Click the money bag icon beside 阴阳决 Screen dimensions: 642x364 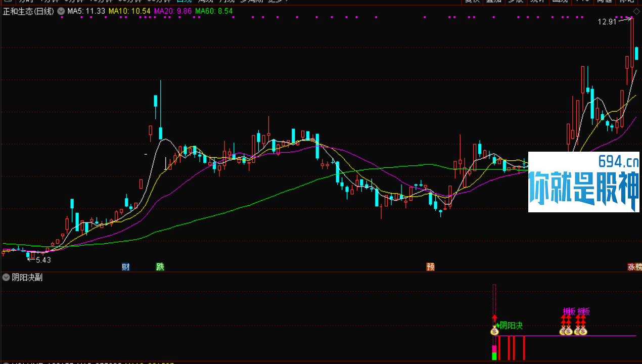pyautogui.click(x=494, y=331)
